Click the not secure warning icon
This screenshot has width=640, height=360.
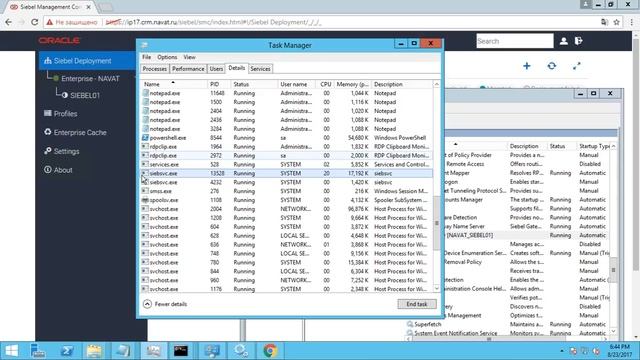click(x=50, y=22)
